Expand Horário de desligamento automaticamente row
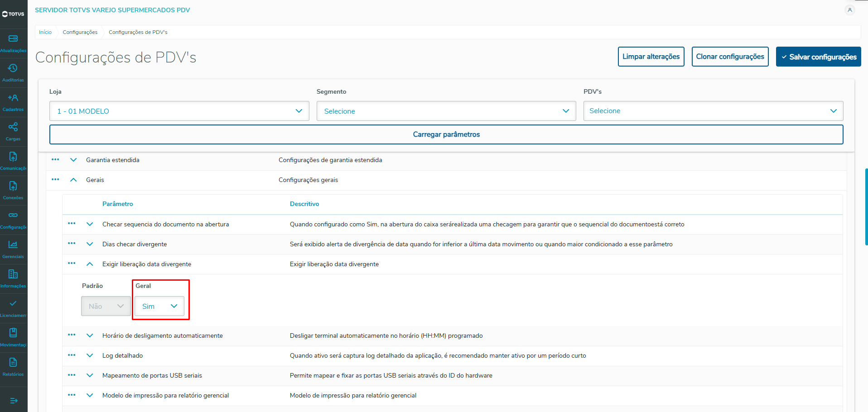This screenshot has height=412, width=868. [x=90, y=335]
